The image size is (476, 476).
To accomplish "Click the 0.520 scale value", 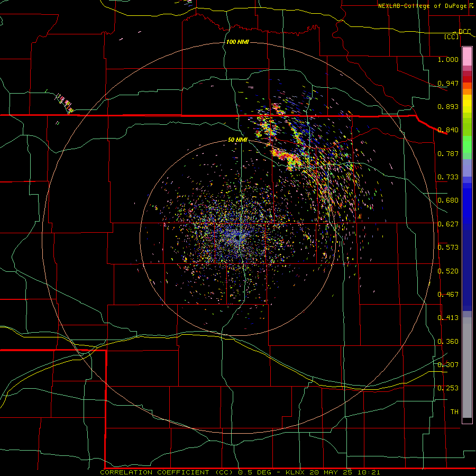I will 448,271.
